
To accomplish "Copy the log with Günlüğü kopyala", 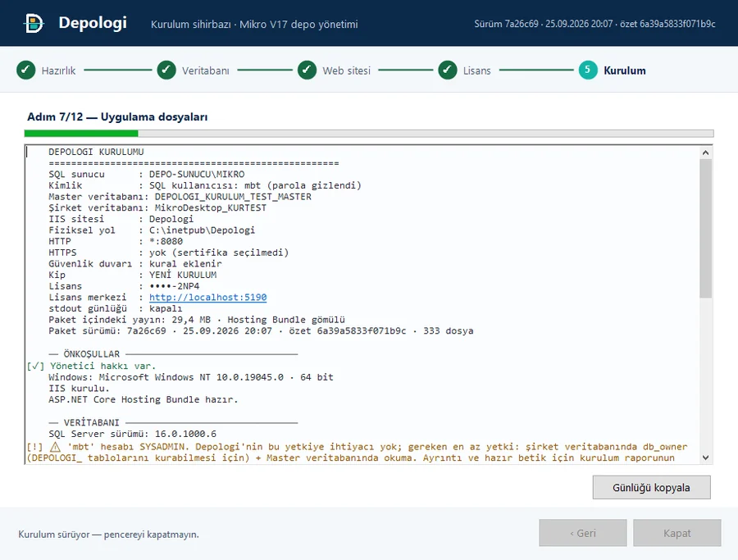I will coord(651,488).
